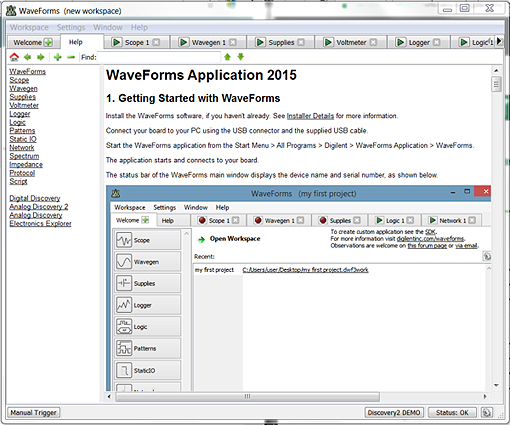Open Patterns help topic link
Image resolution: width=510 pixels, height=425 pixels.
(22, 131)
